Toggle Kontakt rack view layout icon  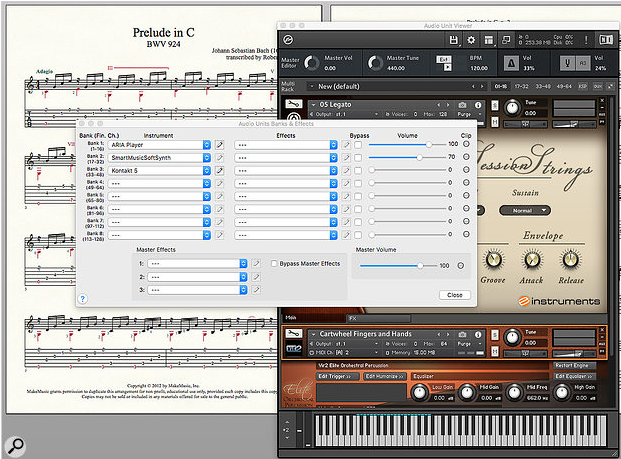tap(489, 40)
